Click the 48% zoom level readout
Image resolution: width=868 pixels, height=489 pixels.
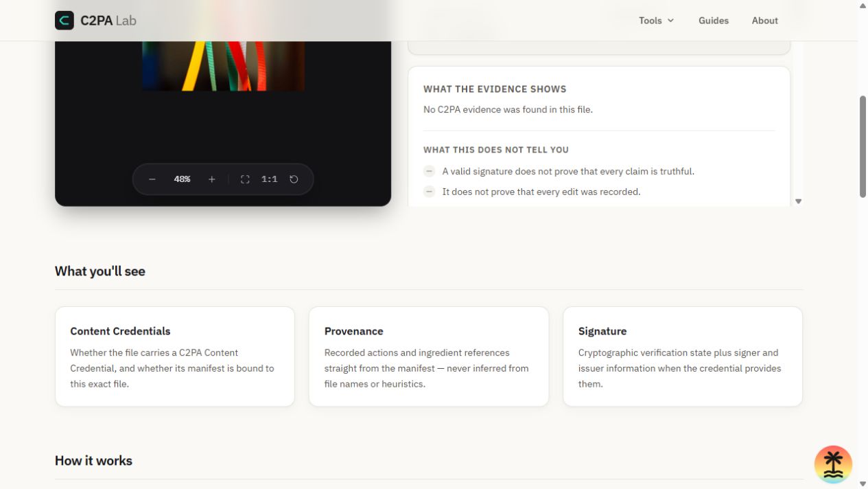tap(182, 179)
